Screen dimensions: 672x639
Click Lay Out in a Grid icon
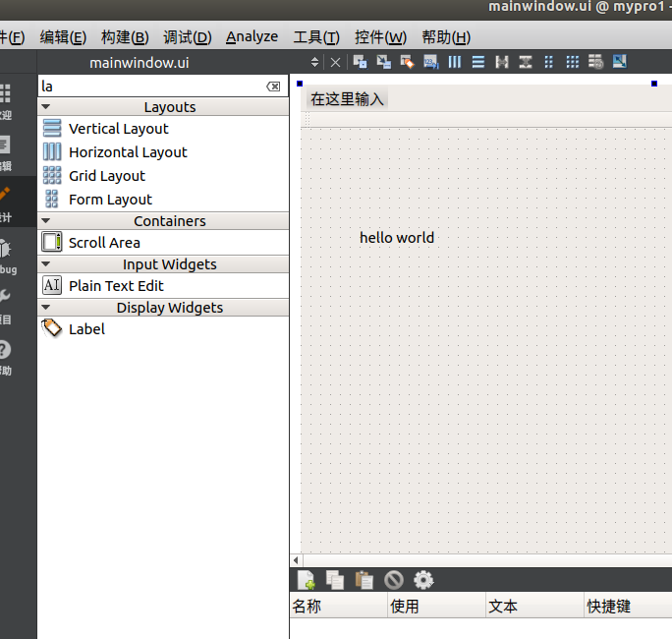pos(573,62)
